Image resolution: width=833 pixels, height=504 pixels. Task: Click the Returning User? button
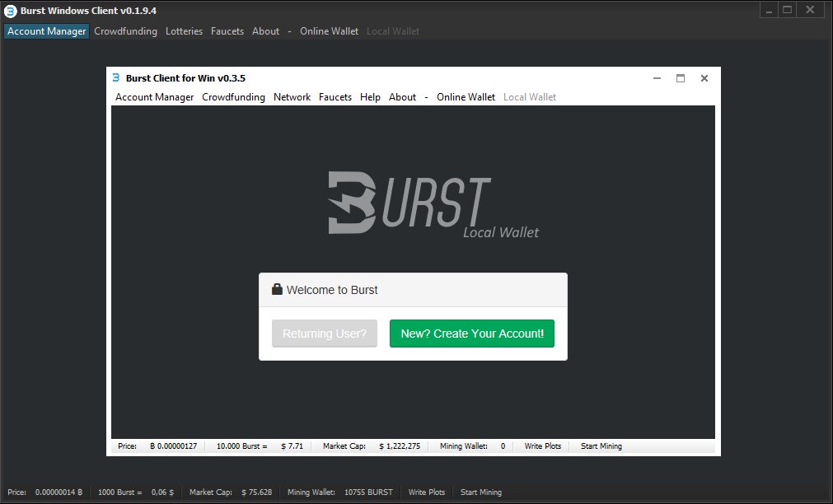[x=325, y=334]
